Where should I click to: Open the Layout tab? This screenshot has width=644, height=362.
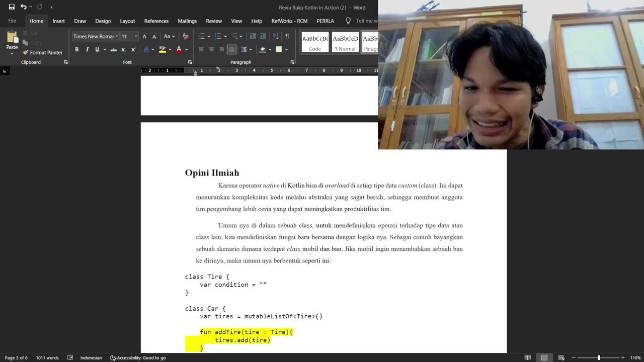coord(127,21)
